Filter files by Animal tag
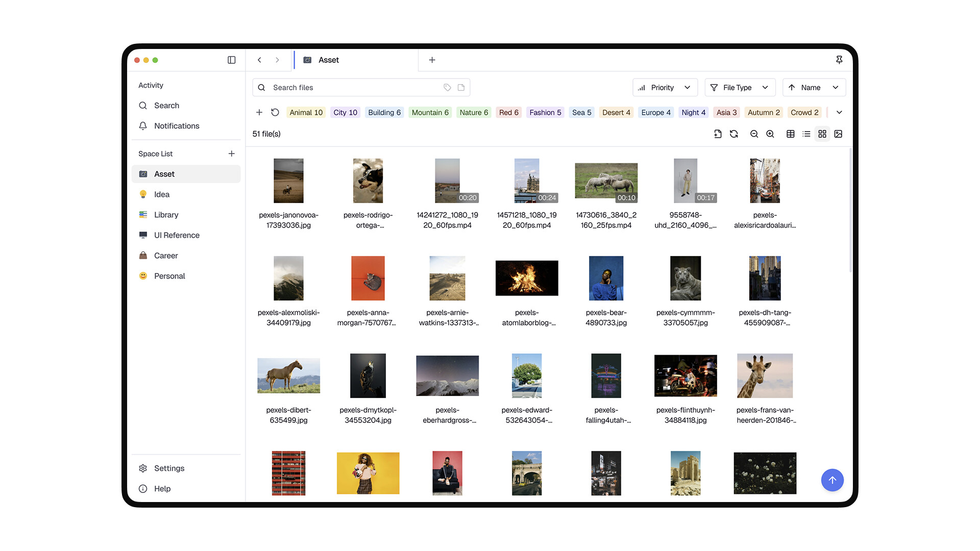The image size is (980, 551). pos(306,112)
